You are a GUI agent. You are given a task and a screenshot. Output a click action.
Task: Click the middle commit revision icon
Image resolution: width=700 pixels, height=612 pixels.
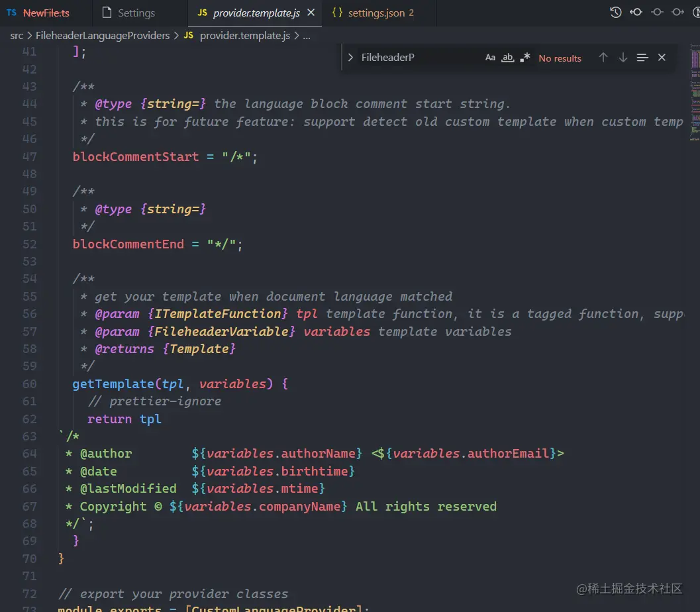pyautogui.click(x=657, y=12)
